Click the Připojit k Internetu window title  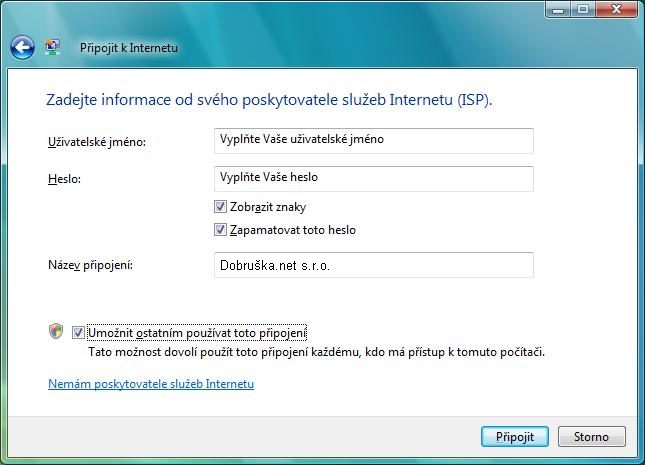pyautogui.click(x=129, y=47)
